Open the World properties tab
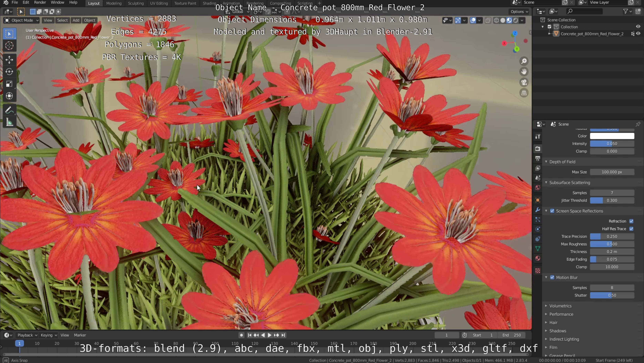The width and height of the screenshot is (644, 363). [x=538, y=188]
